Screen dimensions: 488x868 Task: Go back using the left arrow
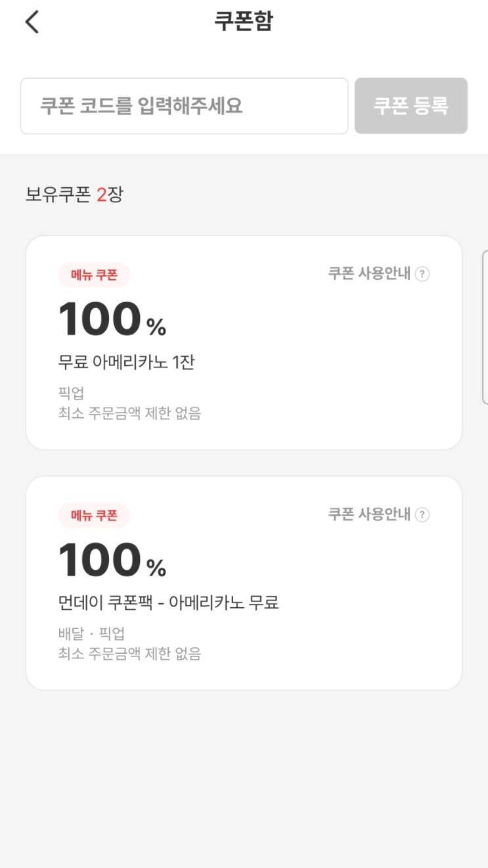(32, 22)
